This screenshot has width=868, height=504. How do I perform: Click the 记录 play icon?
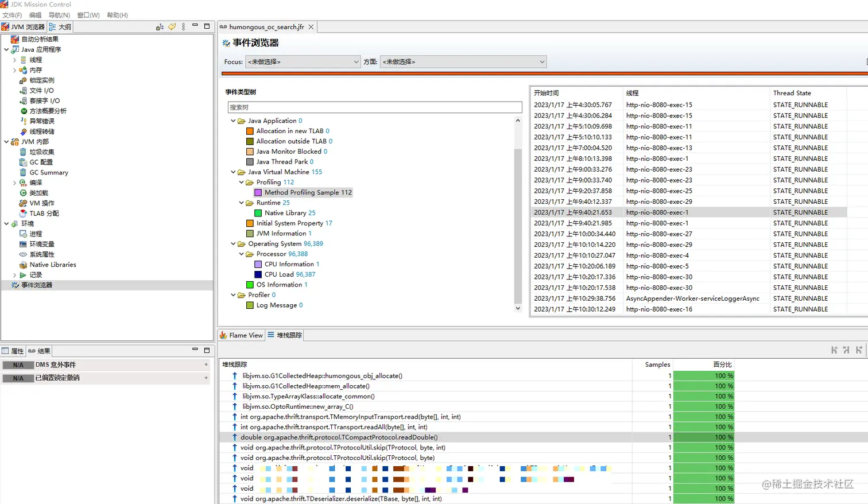click(23, 275)
